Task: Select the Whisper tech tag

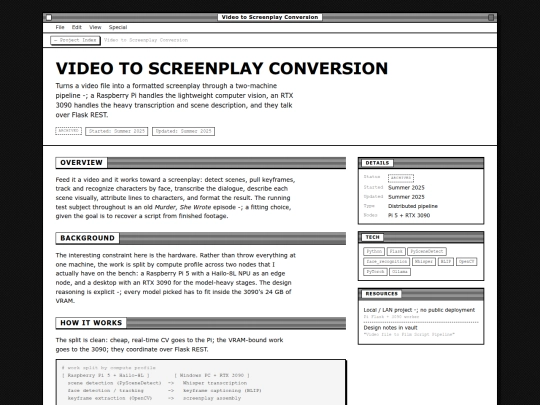Action: click(x=424, y=262)
